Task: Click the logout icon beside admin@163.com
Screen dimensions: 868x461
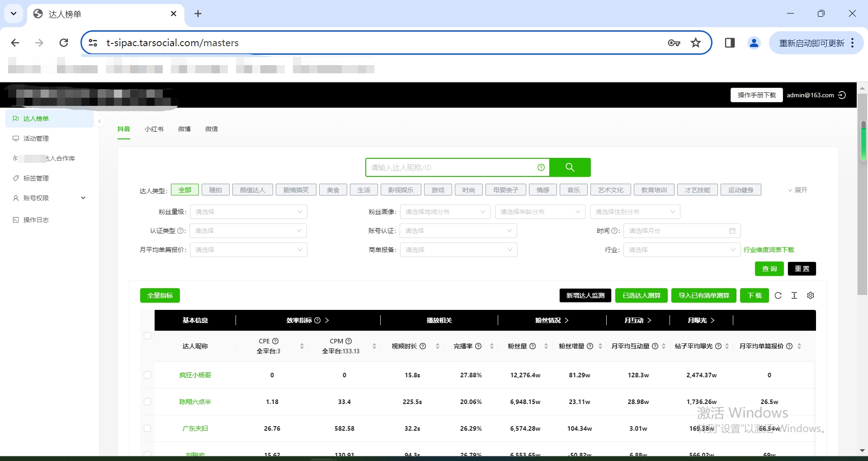Action: [842, 95]
